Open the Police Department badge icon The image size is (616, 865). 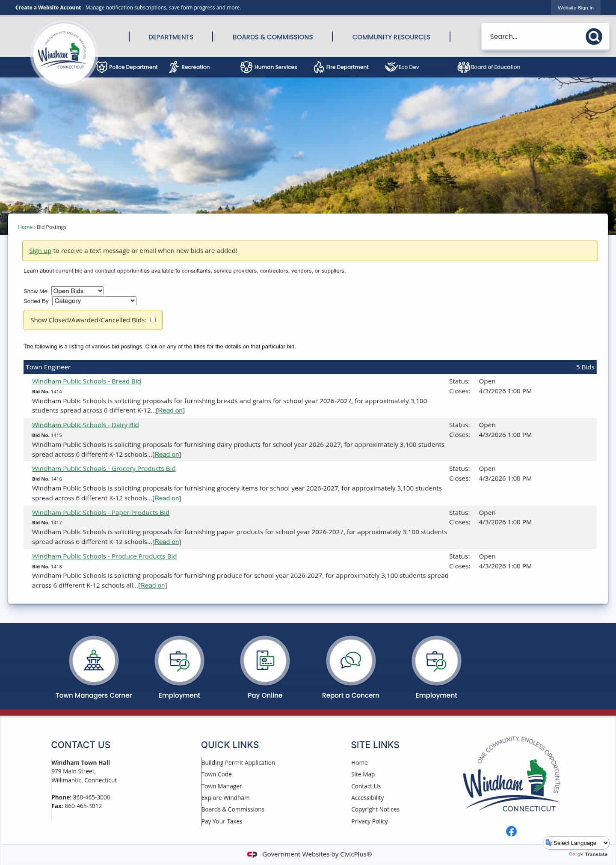pyautogui.click(x=102, y=67)
